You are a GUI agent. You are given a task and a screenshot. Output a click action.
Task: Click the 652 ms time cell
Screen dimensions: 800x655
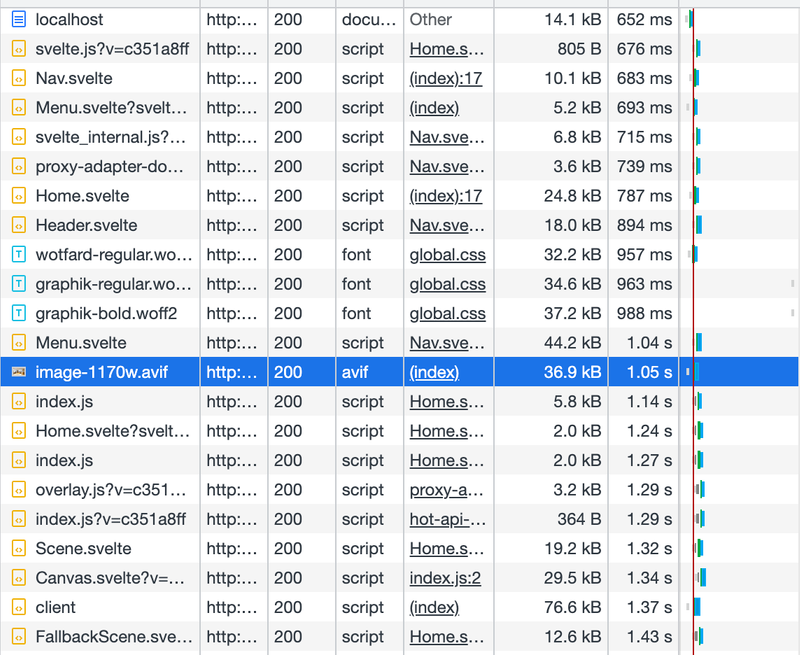(x=643, y=20)
